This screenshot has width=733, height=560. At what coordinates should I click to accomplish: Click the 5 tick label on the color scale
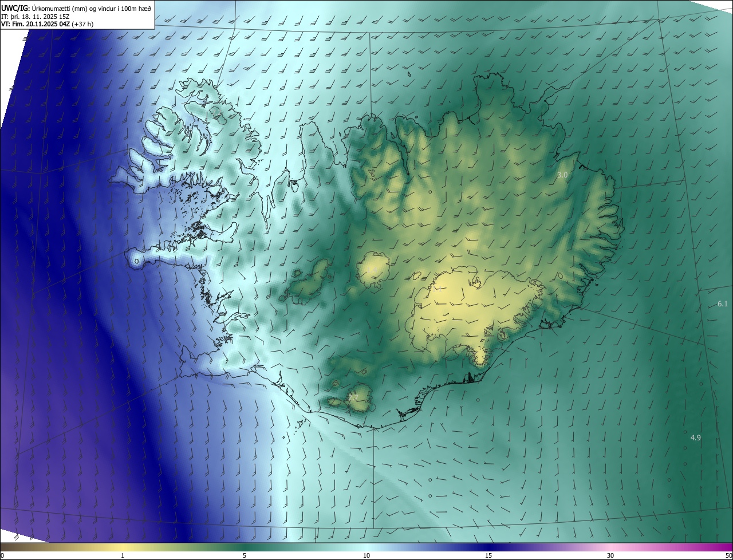[x=245, y=555]
